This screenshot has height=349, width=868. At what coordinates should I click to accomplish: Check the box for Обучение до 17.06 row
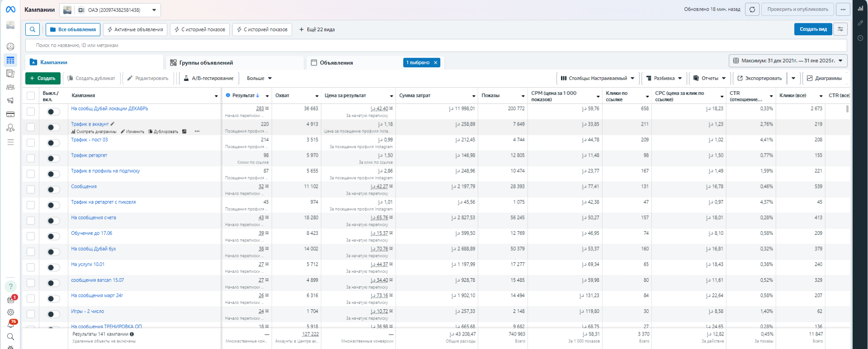point(31,236)
